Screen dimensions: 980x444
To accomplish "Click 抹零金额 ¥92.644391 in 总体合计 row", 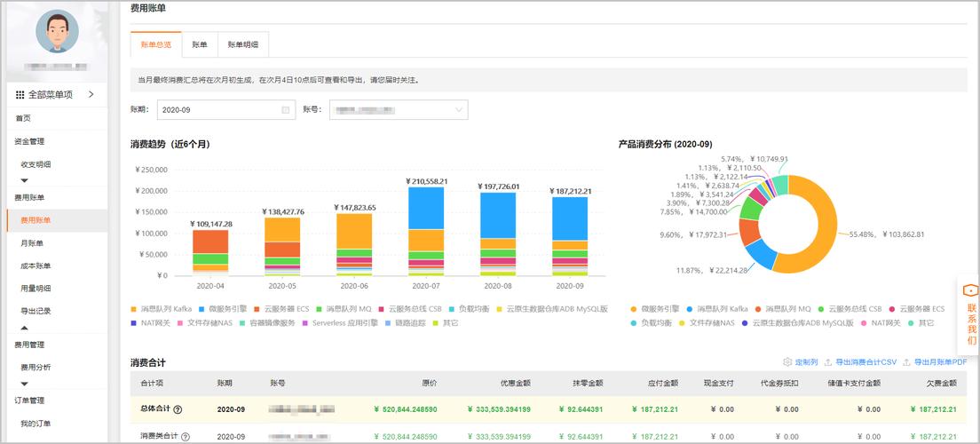I will tap(581, 409).
